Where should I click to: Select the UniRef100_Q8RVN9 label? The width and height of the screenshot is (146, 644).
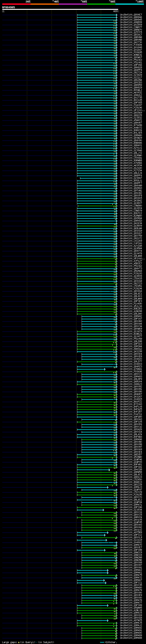pos(131,37)
